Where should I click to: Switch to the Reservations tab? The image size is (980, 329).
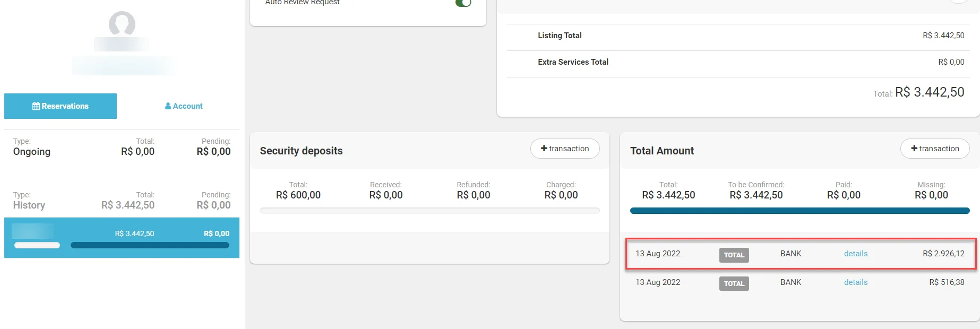tap(61, 106)
